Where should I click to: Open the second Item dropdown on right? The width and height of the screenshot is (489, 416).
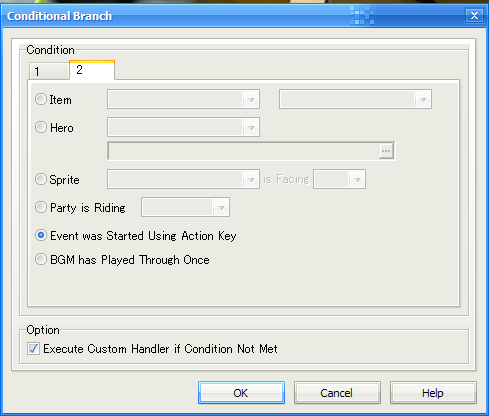355,99
